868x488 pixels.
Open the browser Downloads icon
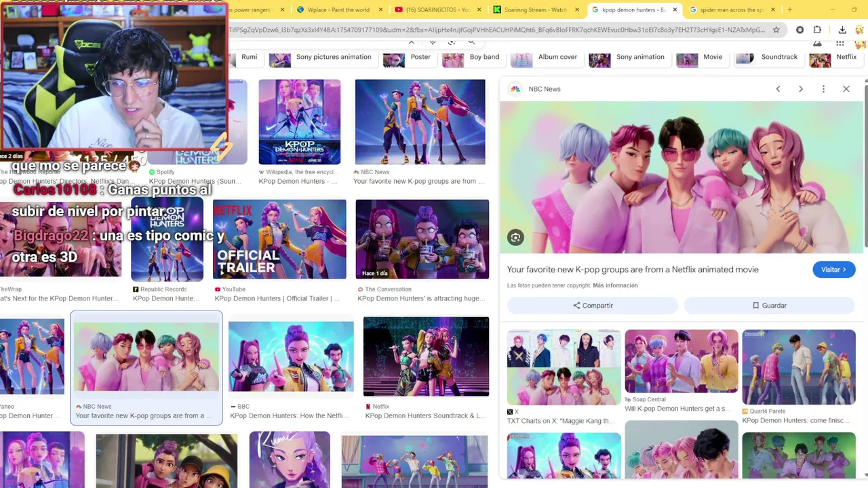[x=842, y=30]
